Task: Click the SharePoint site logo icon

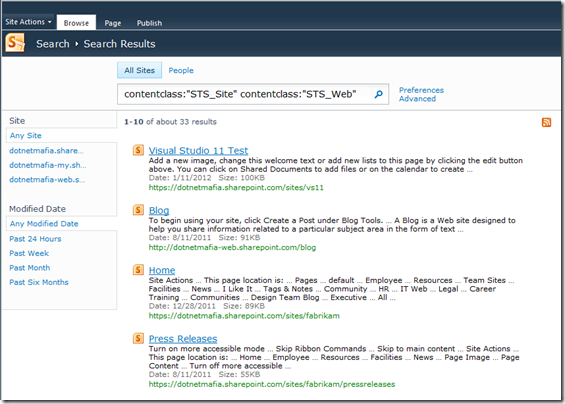Action: click(x=15, y=43)
